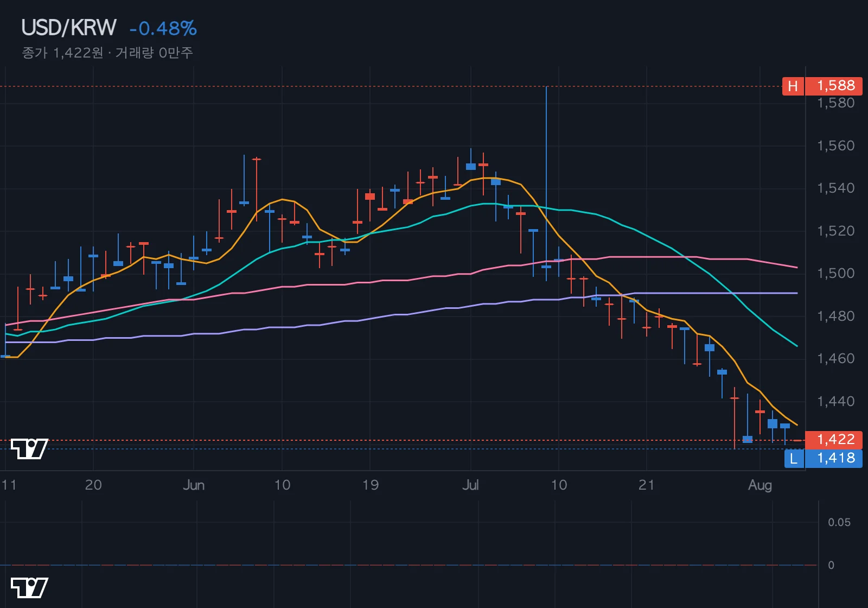Click the 1,540 price axis label
Screen dimensions: 868x608
[835, 188]
